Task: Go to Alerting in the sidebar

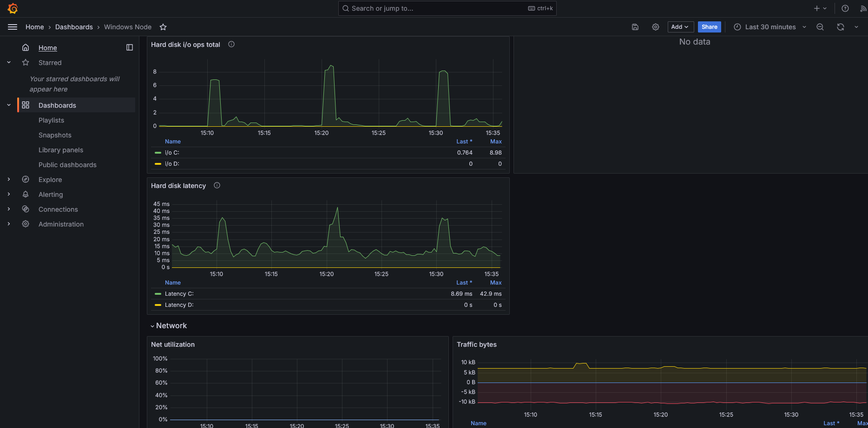Action: 51,194
